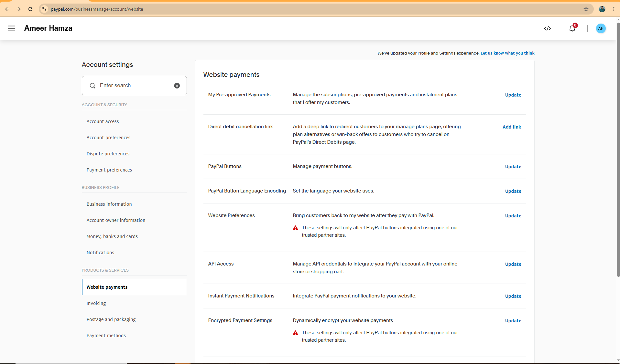Update Website Preferences

click(513, 216)
